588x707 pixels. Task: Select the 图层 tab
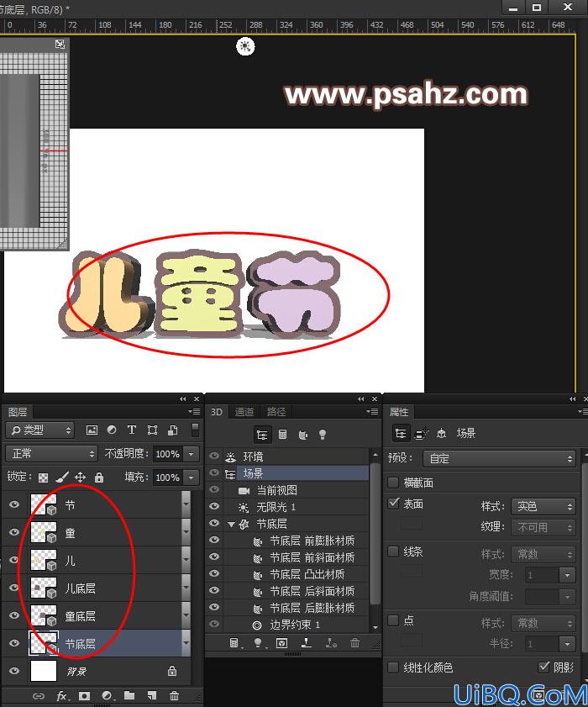click(x=18, y=412)
